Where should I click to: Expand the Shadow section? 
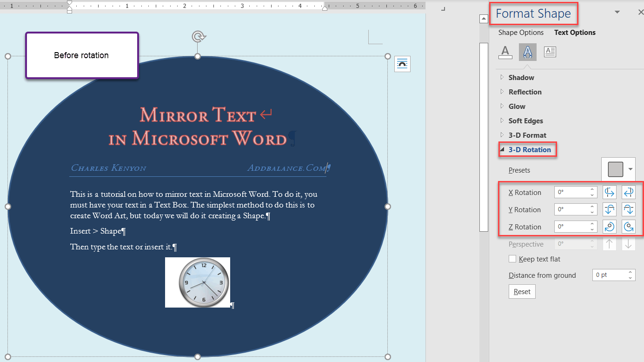click(502, 77)
